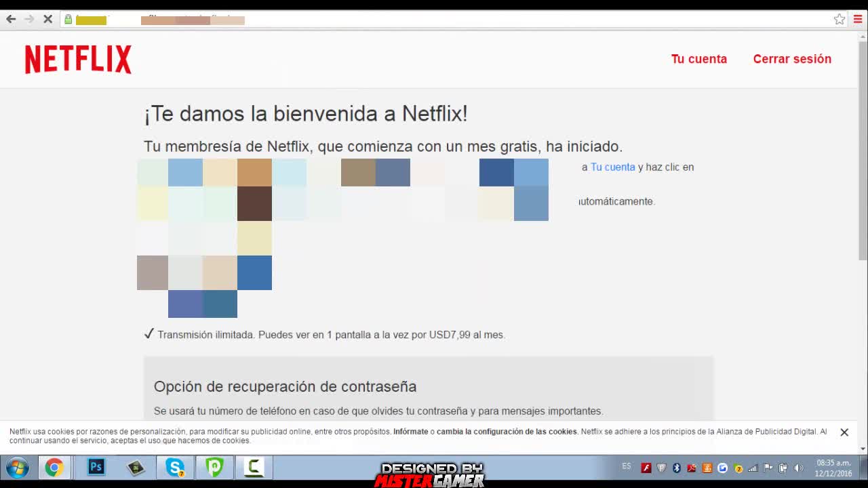This screenshot has width=868, height=488.
Task: Stop page loading with the X button
Action: pos(48,20)
